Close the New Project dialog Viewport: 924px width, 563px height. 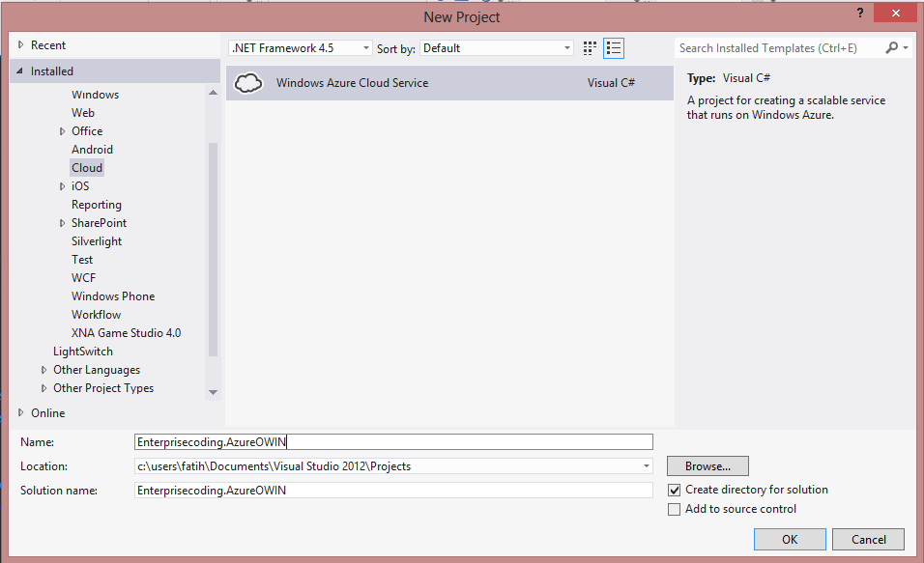896,13
